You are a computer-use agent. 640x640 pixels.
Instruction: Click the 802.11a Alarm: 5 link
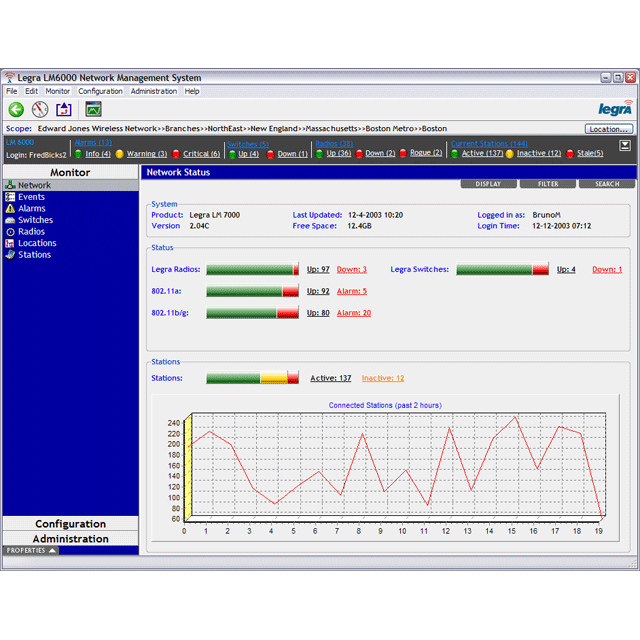[x=351, y=291]
